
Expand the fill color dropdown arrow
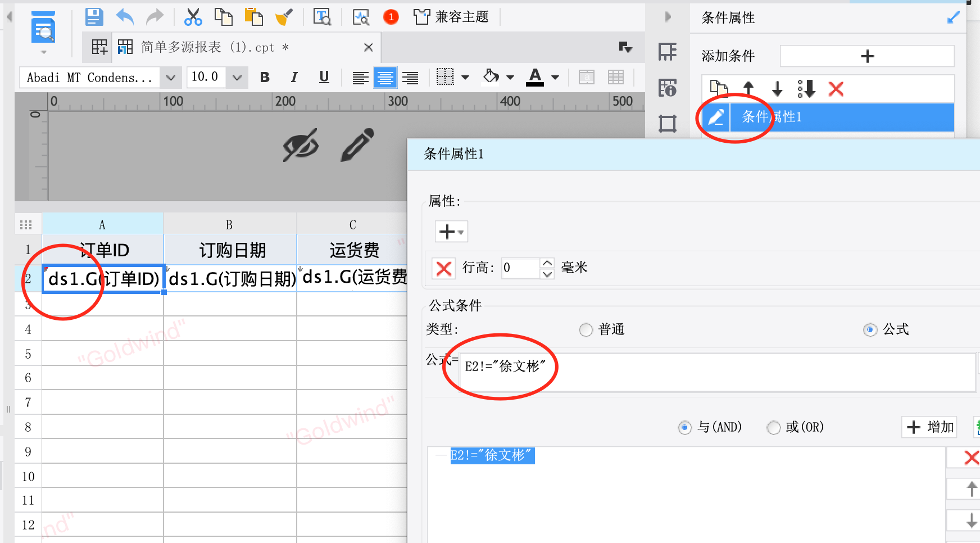(x=510, y=78)
